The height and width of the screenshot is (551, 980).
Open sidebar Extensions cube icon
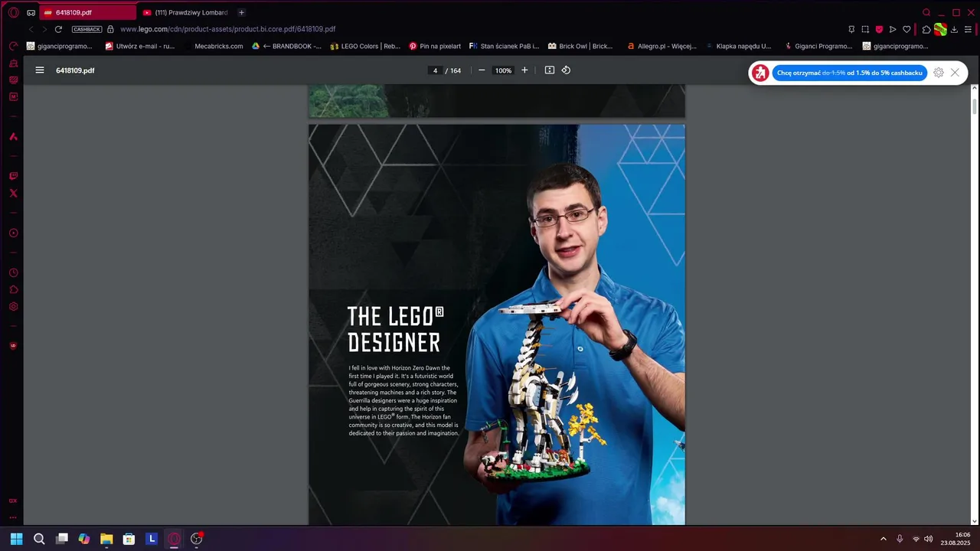pyautogui.click(x=13, y=289)
